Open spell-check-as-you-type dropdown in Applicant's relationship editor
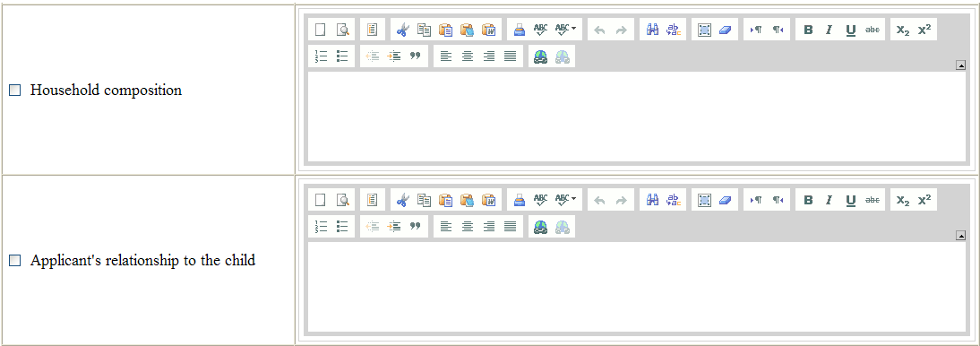The image size is (980, 346). [x=565, y=200]
